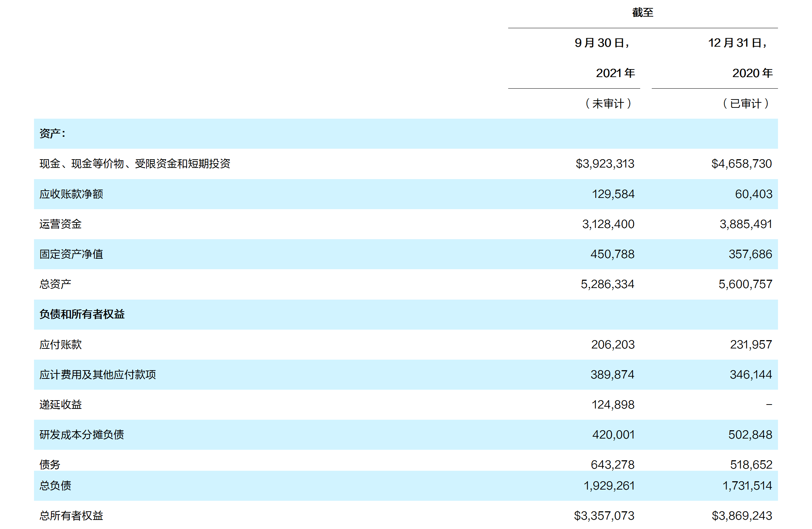Click the 2021年 header label

pos(615,73)
